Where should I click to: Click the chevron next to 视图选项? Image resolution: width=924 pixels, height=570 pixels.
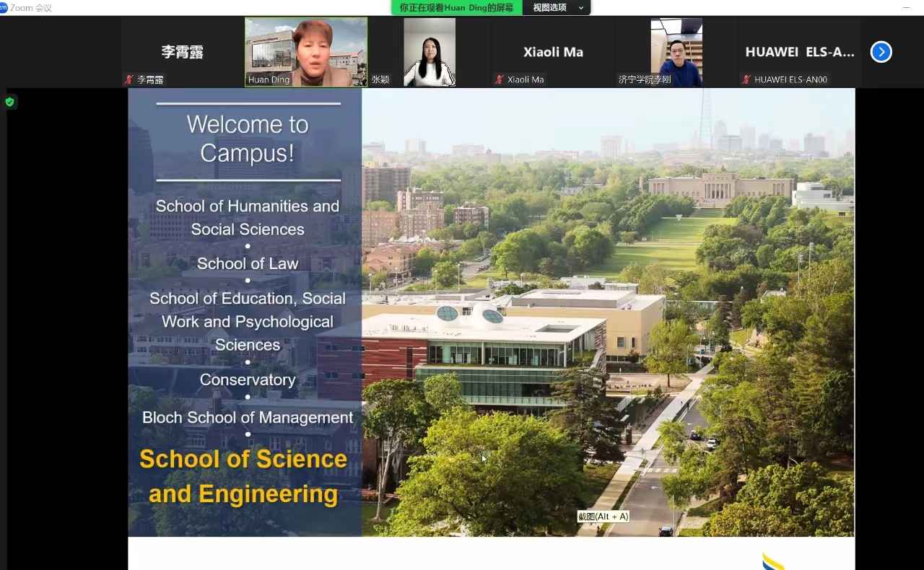[580, 8]
